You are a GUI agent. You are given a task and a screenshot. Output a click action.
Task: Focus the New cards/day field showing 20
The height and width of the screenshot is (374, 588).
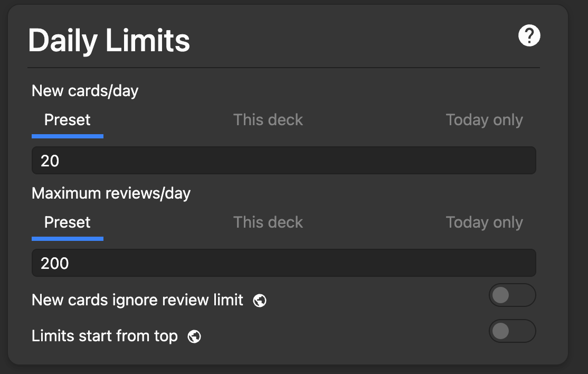[284, 161]
